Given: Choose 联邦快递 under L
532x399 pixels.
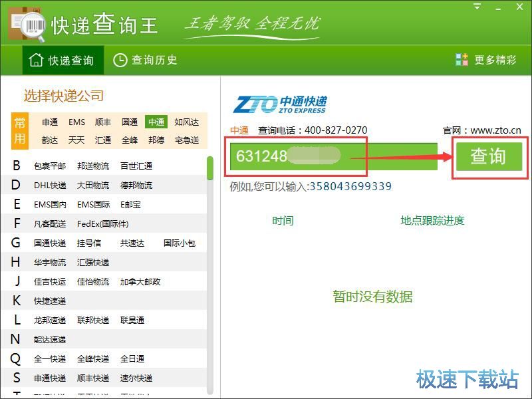Looking at the screenshot, I should [x=93, y=321].
